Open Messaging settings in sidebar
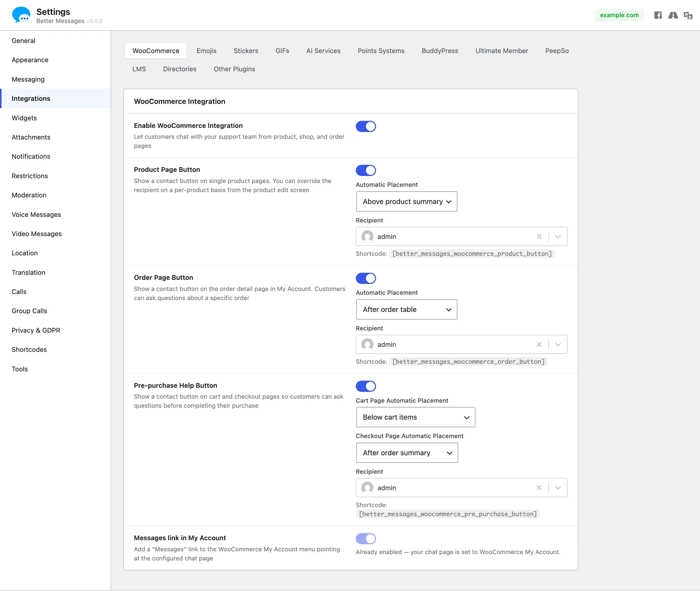Image resolution: width=700 pixels, height=591 pixels. (55, 79)
